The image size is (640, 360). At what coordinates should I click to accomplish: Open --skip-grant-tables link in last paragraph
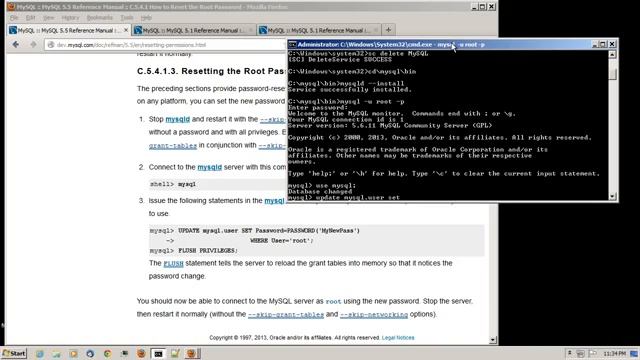pos(286,315)
